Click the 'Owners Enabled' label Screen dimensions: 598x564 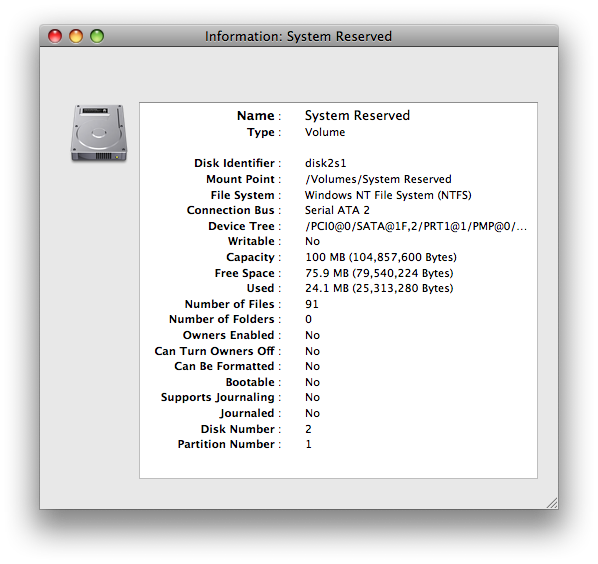[x=229, y=335]
